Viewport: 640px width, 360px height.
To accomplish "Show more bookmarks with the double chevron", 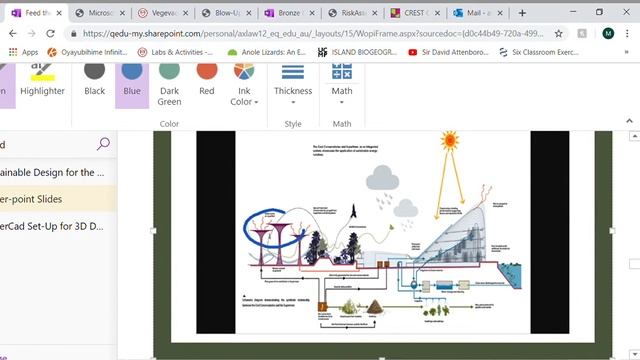I will pos(626,52).
